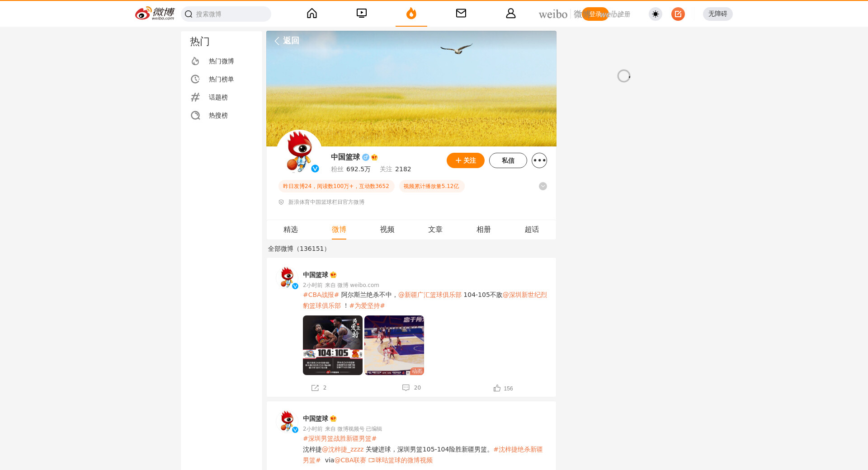The width and height of the screenshot is (868, 470).
Task: Click the 微博 weibo.com source link
Action: (358, 285)
